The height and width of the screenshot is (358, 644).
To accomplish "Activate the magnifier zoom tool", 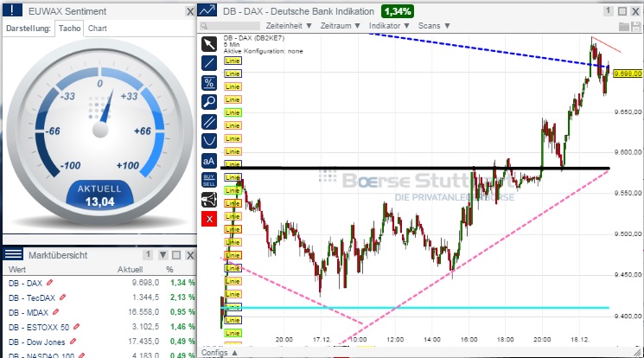I will (x=209, y=102).
